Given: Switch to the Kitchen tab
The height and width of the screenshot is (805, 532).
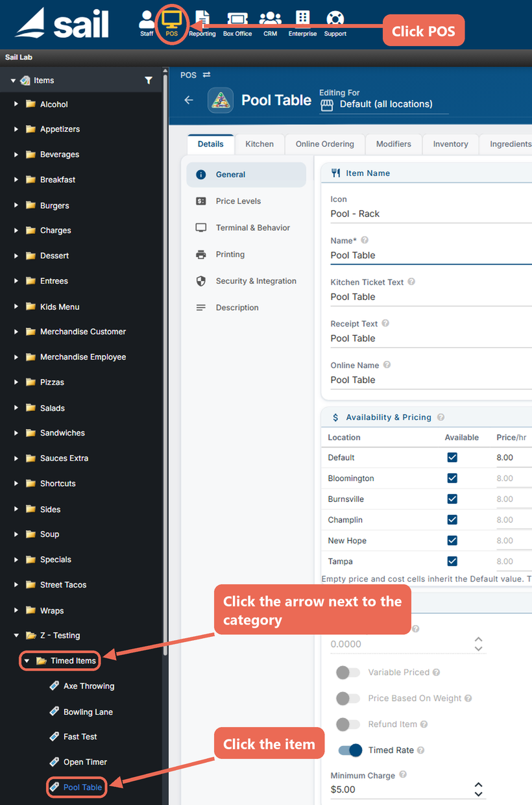Looking at the screenshot, I should tap(260, 144).
